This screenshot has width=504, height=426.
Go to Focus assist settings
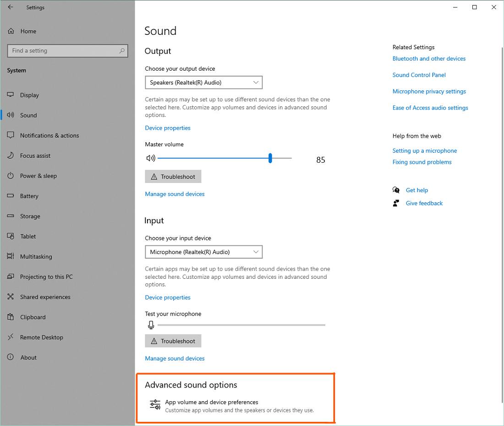(x=35, y=156)
